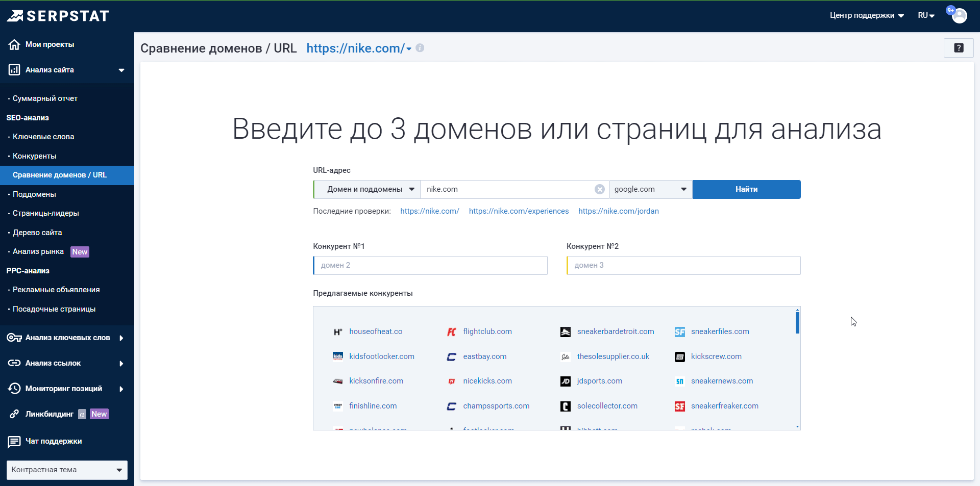This screenshot has width=980, height=486.
Task: Select the Линкбилдинг sidebar icon
Action: tap(15, 414)
